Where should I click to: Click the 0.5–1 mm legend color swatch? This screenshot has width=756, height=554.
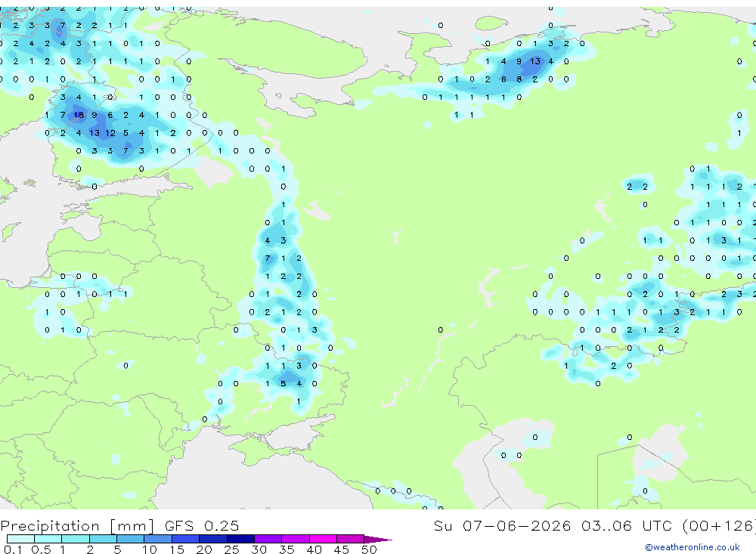pyautogui.click(x=48, y=539)
